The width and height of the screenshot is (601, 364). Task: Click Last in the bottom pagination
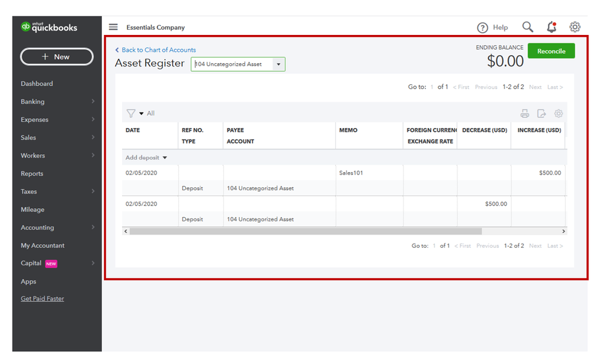point(555,246)
